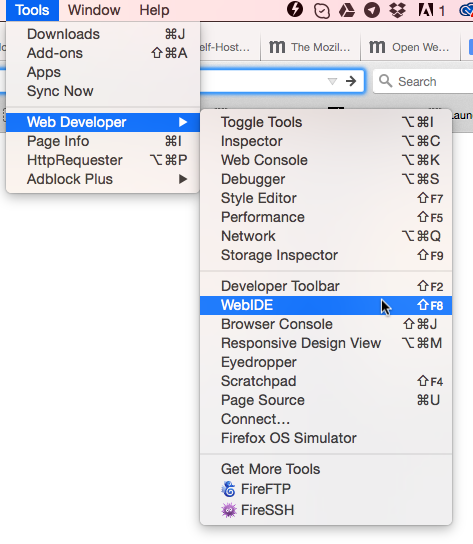Expand the Web Developer submenu arrow
The width and height of the screenshot is (473, 544).
[183, 122]
